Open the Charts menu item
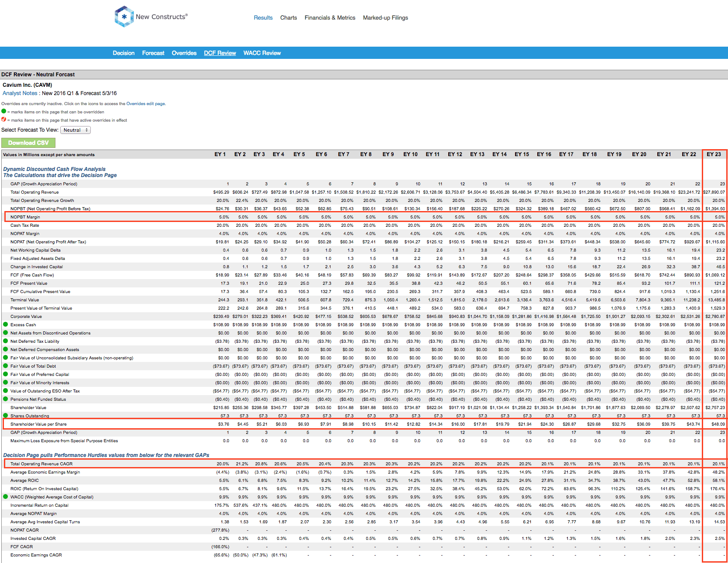Viewport: 728px width, 563px height. [288, 18]
